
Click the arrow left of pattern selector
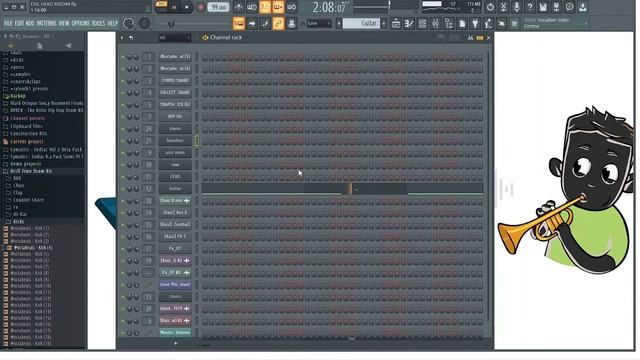click(338, 24)
